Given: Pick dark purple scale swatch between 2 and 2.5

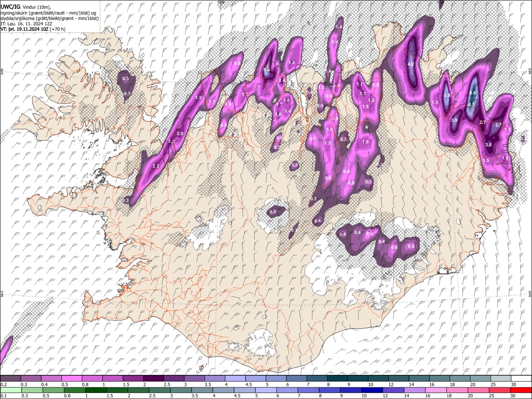Looking at the screenshot, I should click(x=153, y=379).
